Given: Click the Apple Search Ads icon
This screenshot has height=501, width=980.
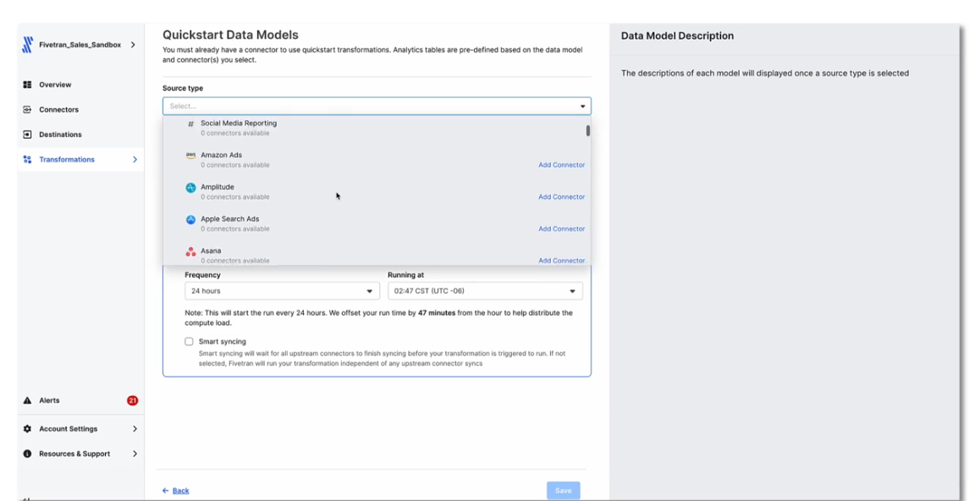Looking at the screenshot, I should 190,219.
